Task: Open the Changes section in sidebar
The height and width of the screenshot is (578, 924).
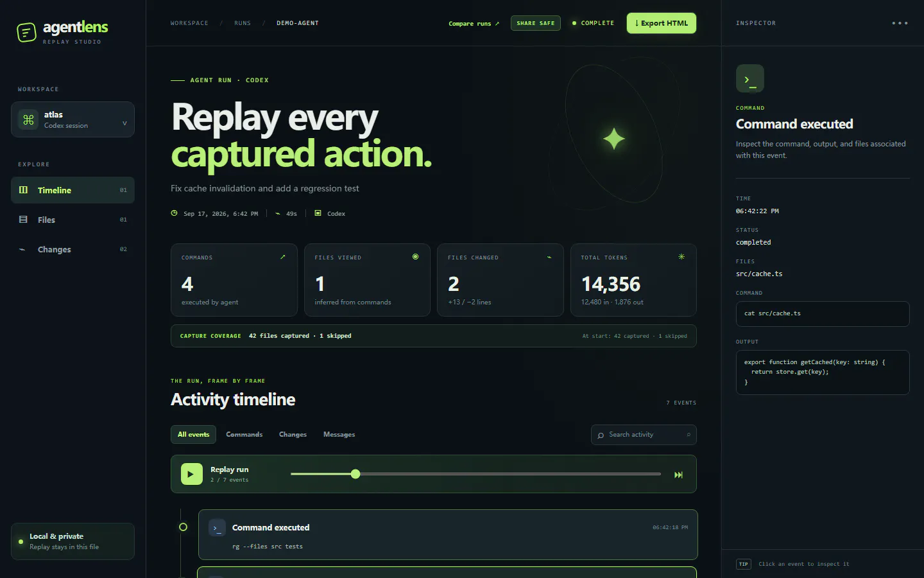Action: point(73,249)
